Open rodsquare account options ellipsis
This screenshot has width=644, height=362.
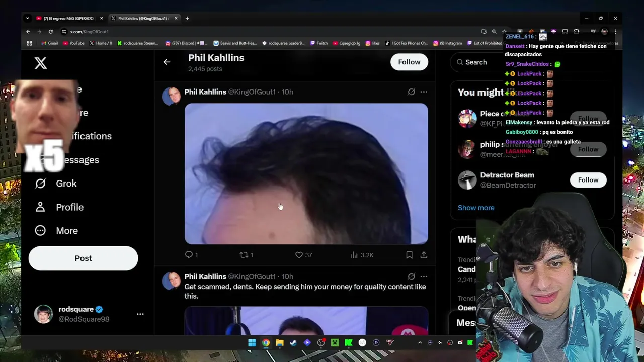pyautogui.click(x=140, y=314)
